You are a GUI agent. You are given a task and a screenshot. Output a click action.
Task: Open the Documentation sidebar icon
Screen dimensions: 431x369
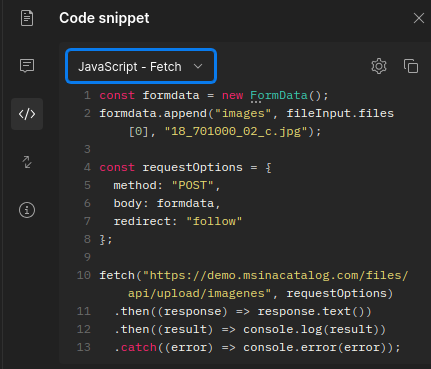27,18
